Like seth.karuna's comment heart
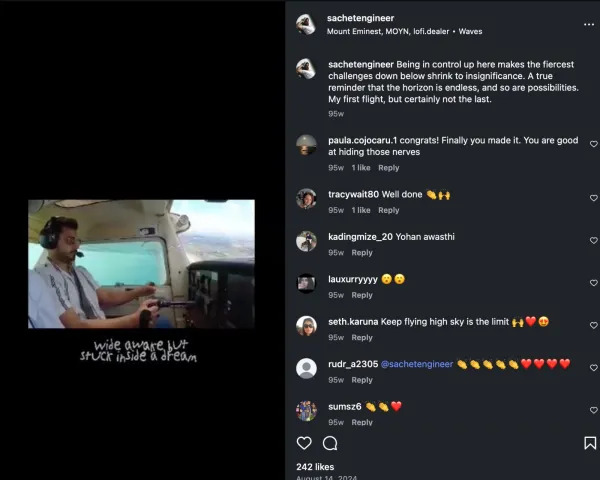600x480 pixels. [593, 325]
